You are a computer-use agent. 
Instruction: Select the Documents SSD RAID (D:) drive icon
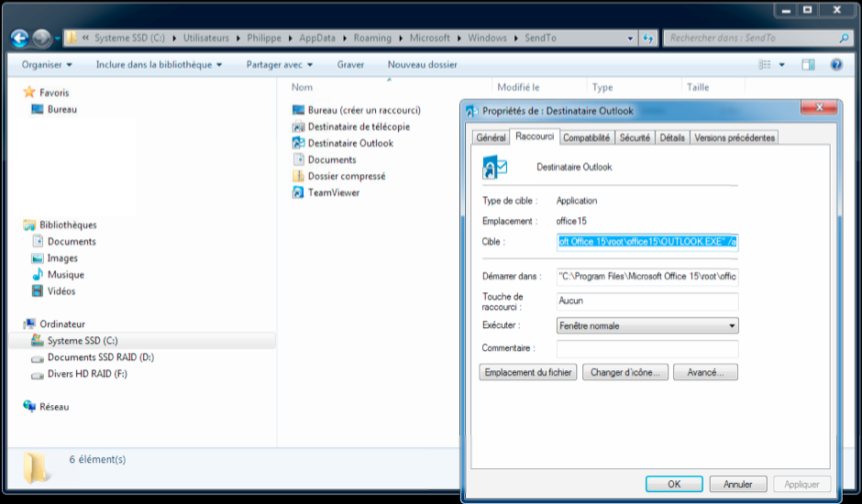tap(38, 357)
